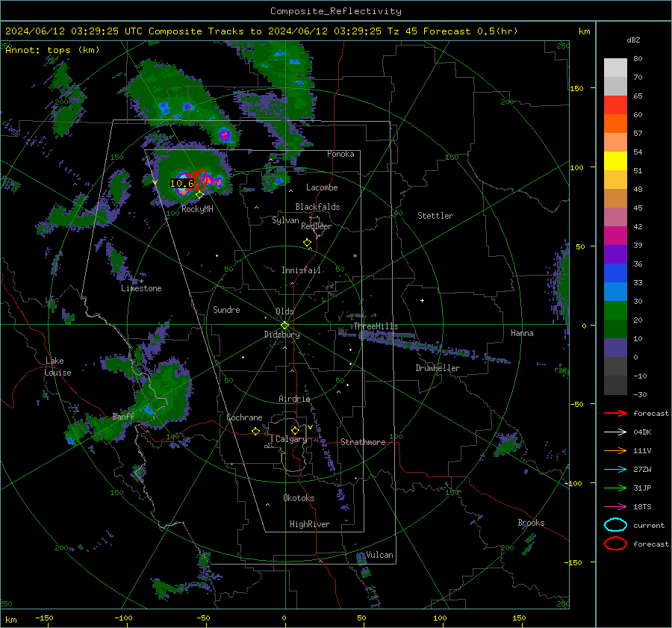Click the Cochrane city label
The height and width of the screenshot is (628, 672).
pyautogui.click(x=244, y=417)
